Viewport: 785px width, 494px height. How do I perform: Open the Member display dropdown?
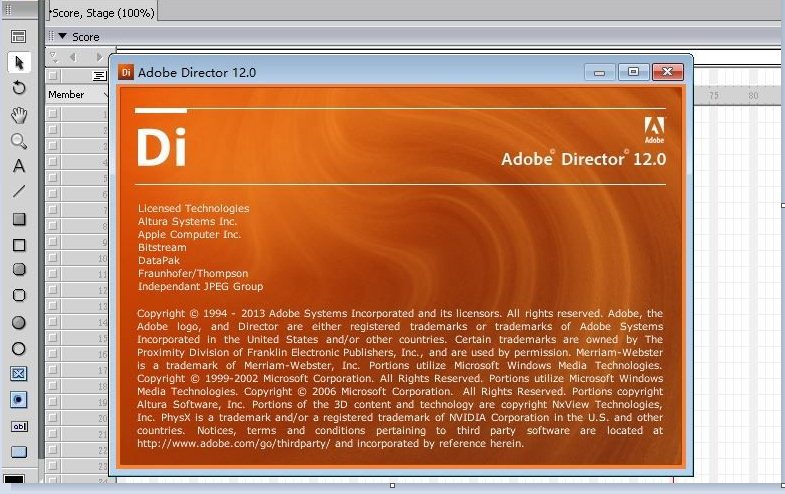[105, 95]
